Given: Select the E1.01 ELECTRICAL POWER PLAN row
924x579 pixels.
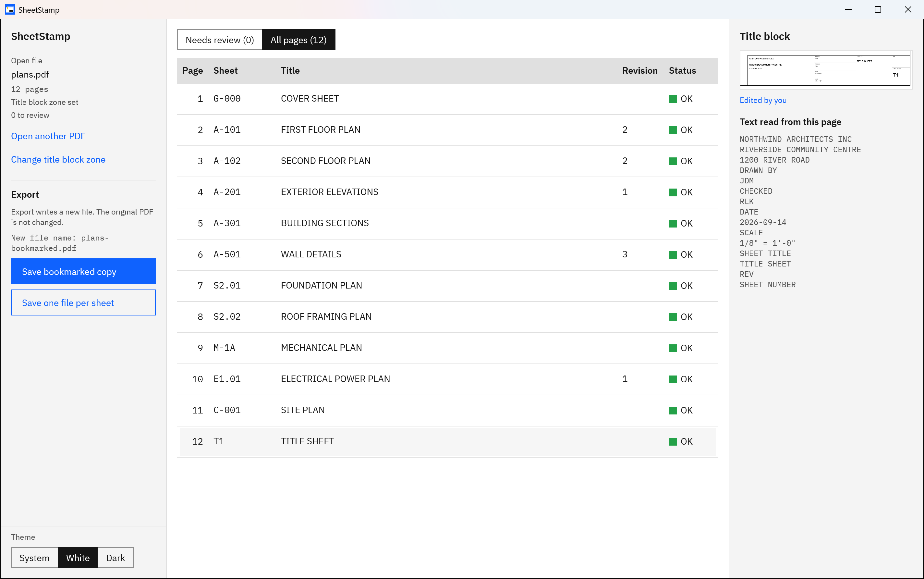Looking at the screenshot, I should pyautogui.click(x=447, y=379).
